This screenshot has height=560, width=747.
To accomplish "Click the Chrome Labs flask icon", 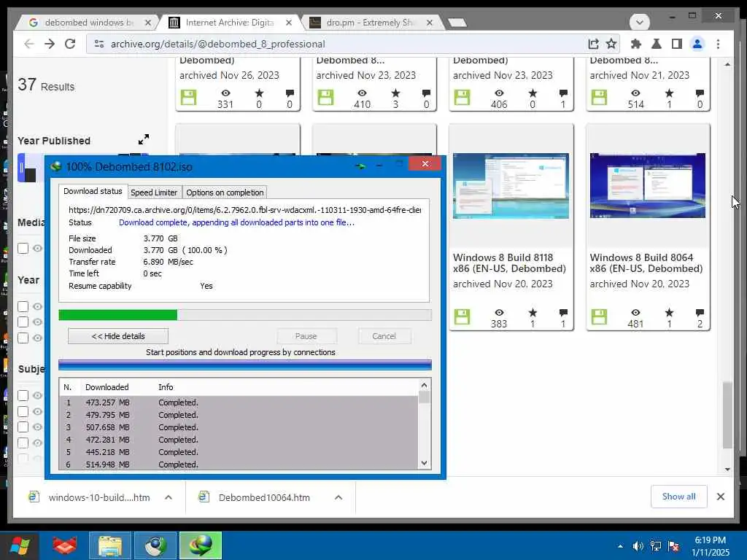I will [656, 44].
